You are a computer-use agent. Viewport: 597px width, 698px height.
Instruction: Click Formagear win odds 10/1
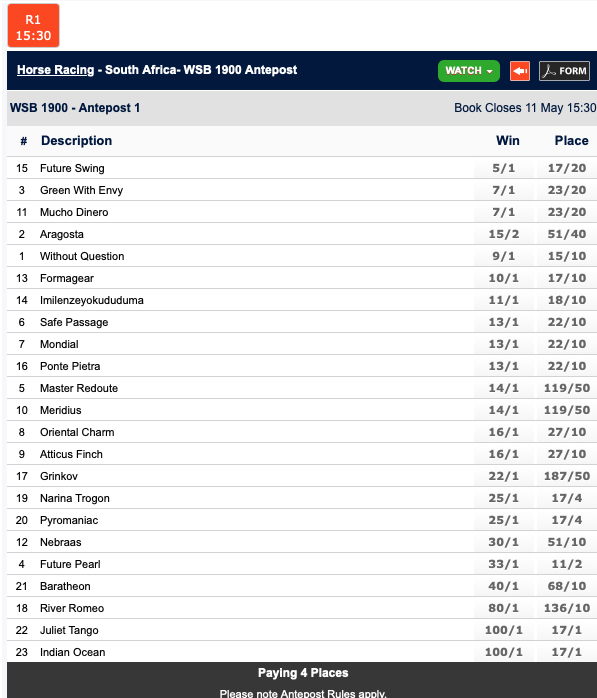504,278
